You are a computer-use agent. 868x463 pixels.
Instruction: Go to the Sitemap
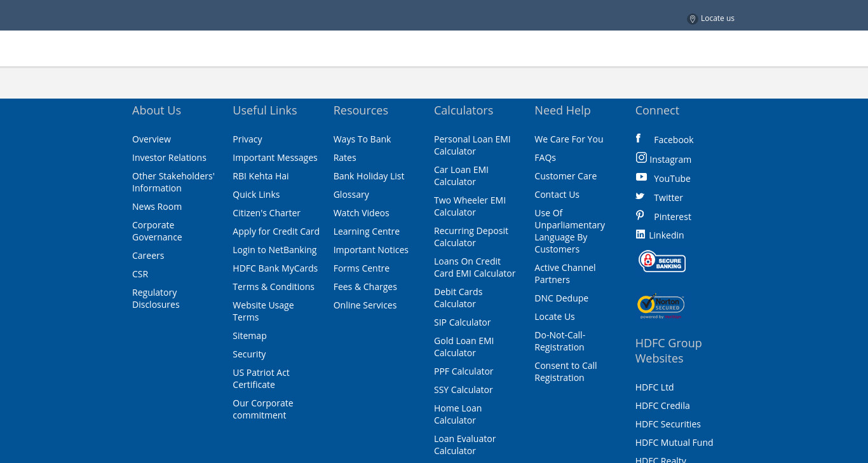(x=250, y=336)
